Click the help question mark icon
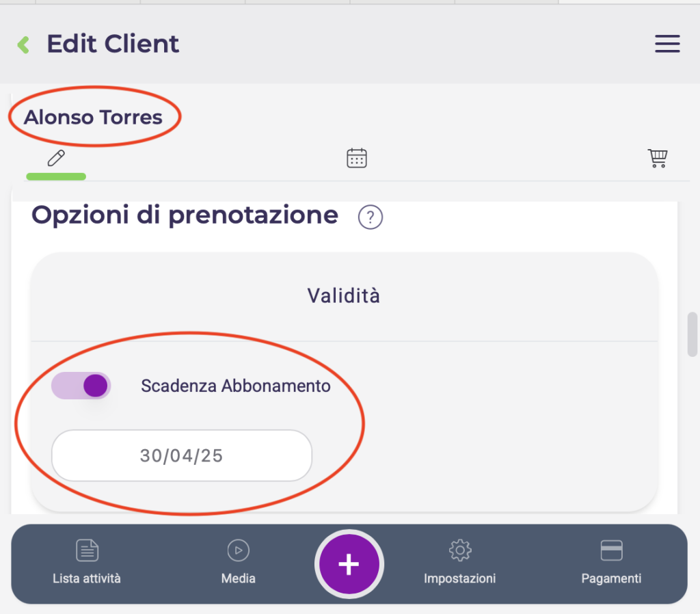The width and height of the screenshot is (700, 614). [371, 217]
